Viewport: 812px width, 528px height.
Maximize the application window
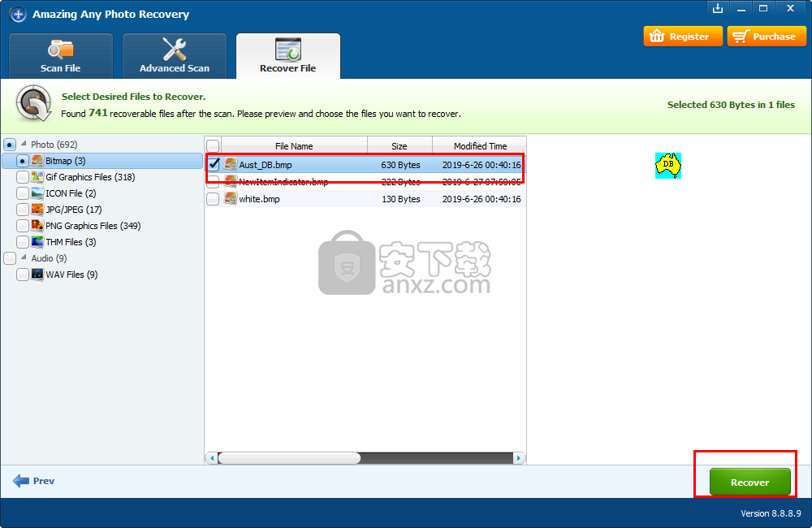tap(763, 8)
